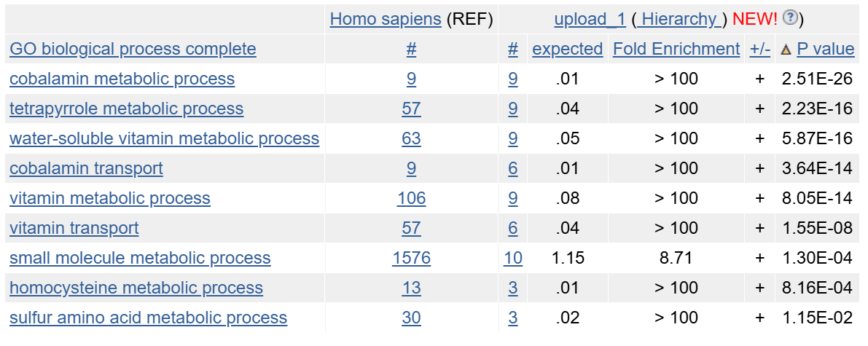
Task: Open the vitamin transport term
Action: point(74,229)
